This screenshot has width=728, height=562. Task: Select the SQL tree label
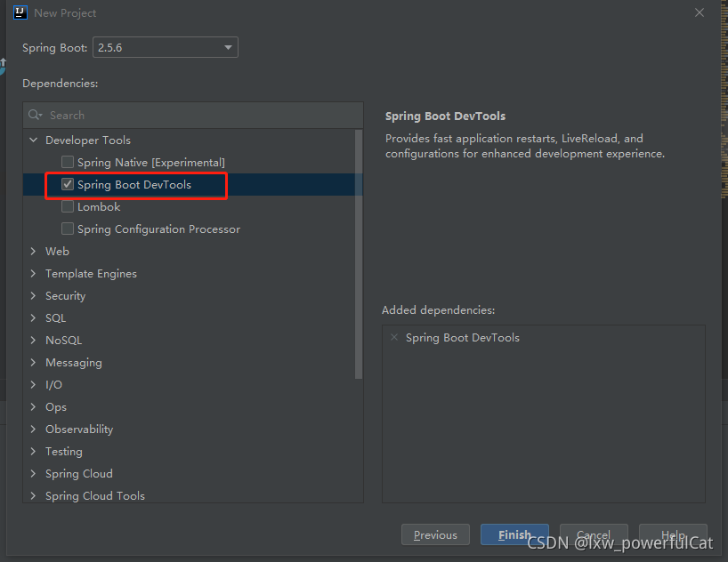tap(56, 317)
